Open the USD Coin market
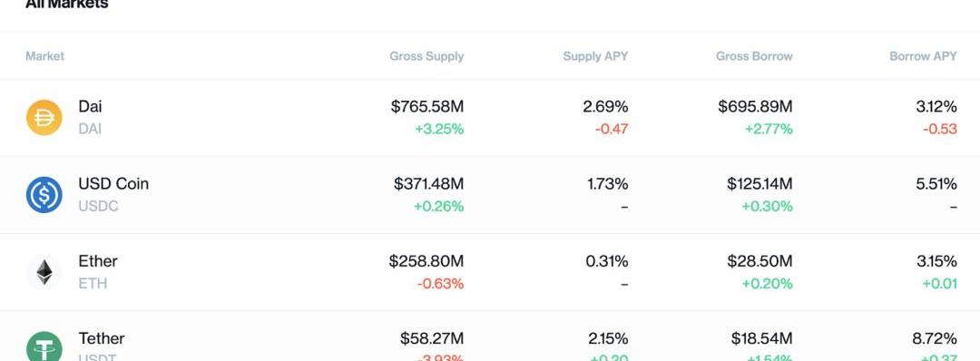Screen dimensions: 980x361 (x=490, y=195)
